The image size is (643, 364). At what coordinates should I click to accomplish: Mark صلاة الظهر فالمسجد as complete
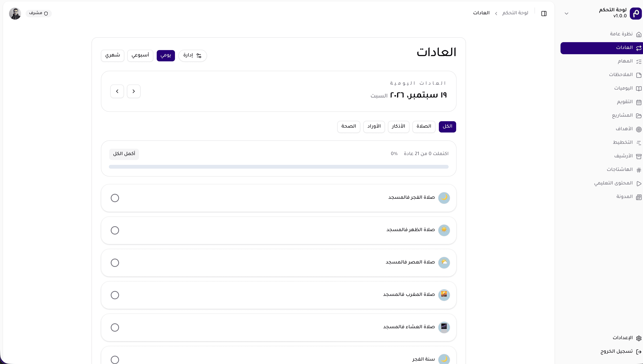115,230
